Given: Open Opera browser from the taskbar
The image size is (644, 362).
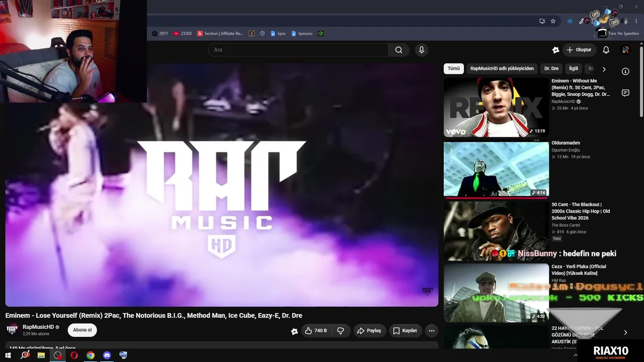Looking at the screenshot, I should click(x=74, y=355).
